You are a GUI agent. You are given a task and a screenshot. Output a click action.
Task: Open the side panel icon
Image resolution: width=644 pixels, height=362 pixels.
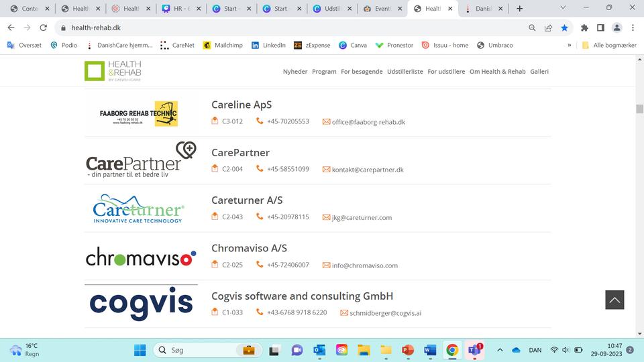coord(600,27)
